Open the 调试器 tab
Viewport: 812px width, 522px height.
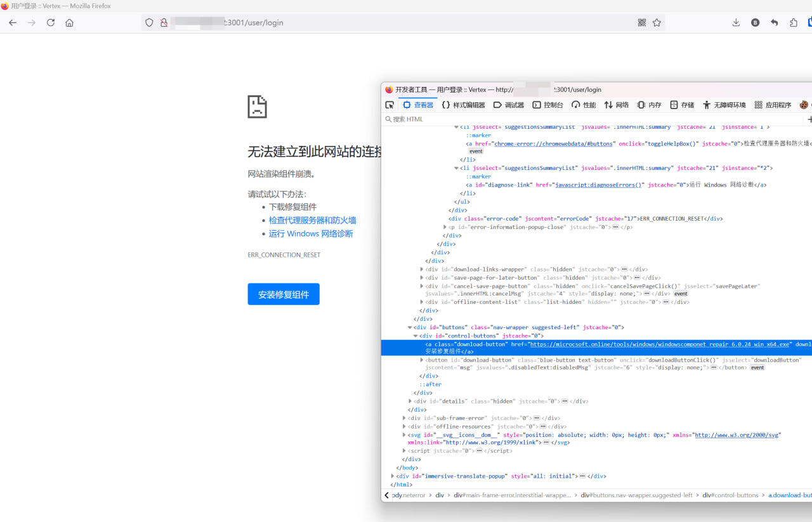tap(509, 105)
